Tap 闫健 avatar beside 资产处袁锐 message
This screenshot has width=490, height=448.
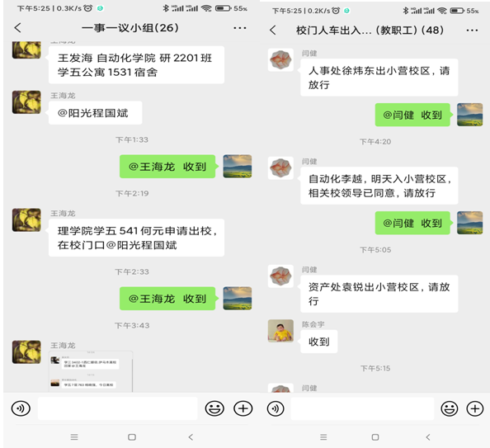pos(280,276)
